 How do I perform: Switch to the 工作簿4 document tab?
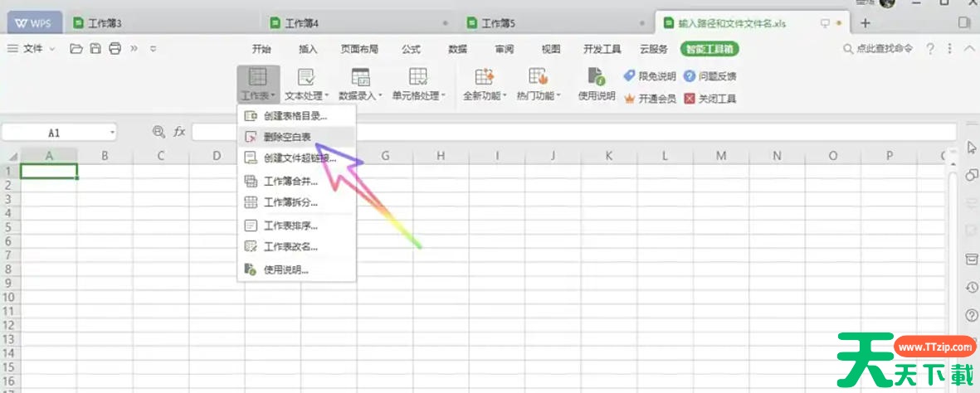359,24
